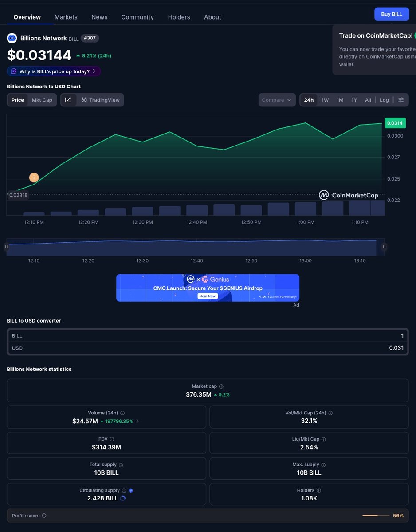Click the Total supply info icon
Screen dimensions: 416x532
point(121,465)
